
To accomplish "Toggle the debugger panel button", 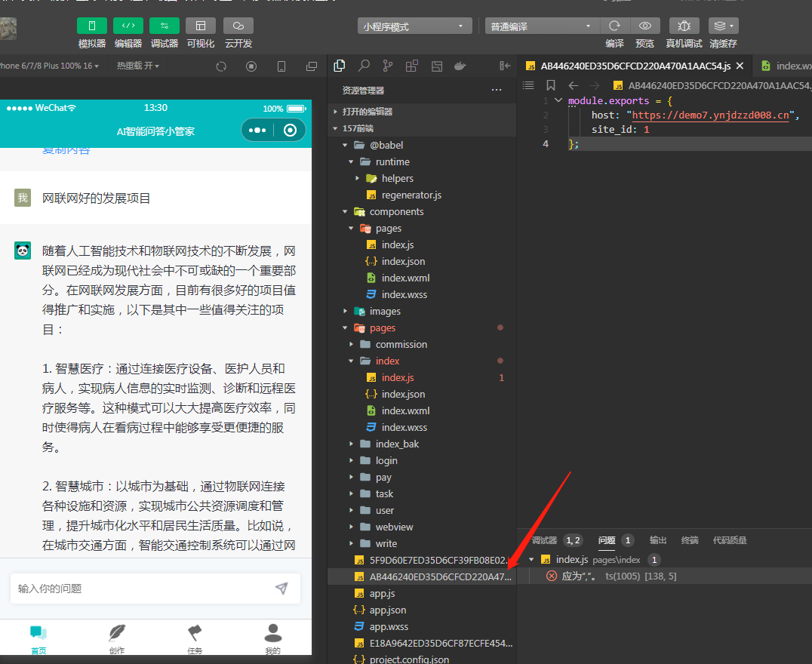I will pos(165,26).
